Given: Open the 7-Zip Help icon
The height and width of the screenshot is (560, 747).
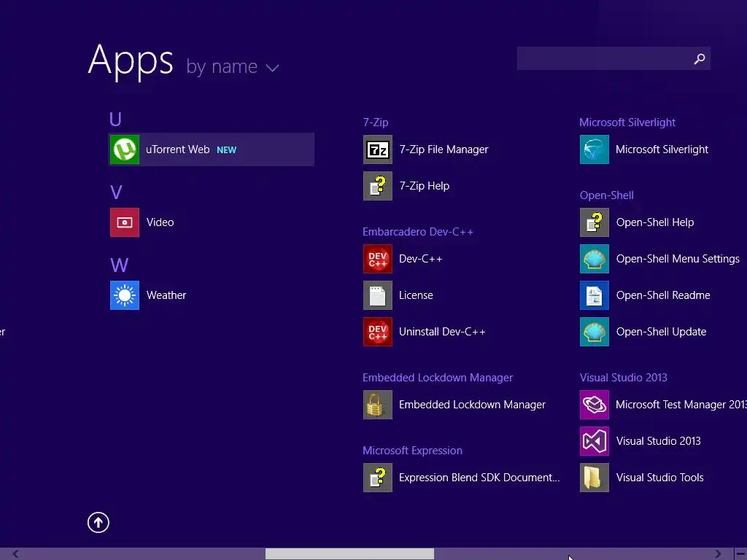Looking at the screenshot, I should tap(378, 186).
